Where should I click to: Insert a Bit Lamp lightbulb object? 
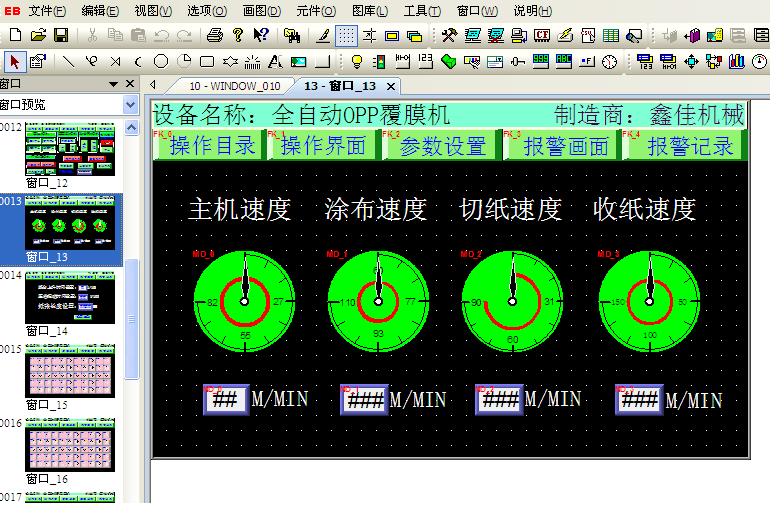[x=355, y=62]
